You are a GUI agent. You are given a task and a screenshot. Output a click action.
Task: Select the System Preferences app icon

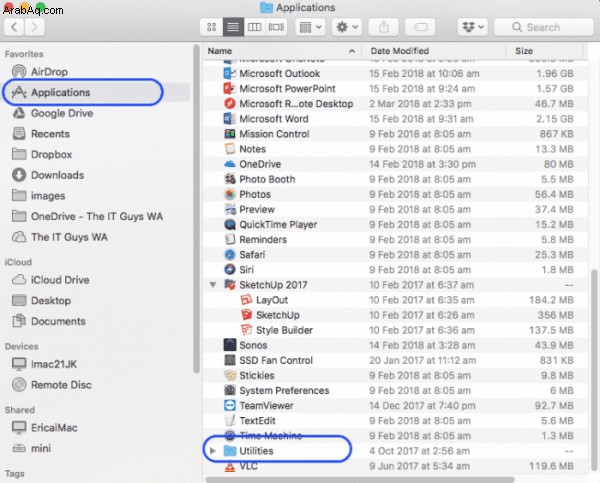pyautogui.click(x=230, y=391)
